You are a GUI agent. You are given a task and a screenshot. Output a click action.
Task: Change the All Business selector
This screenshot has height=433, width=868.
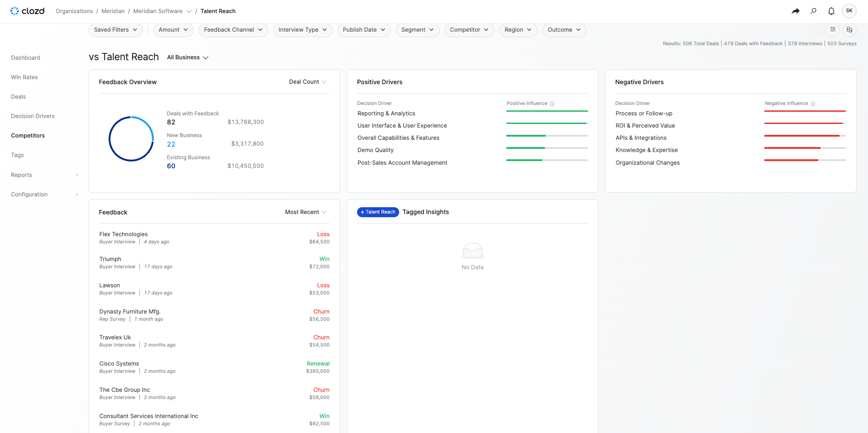click(188, 57)
